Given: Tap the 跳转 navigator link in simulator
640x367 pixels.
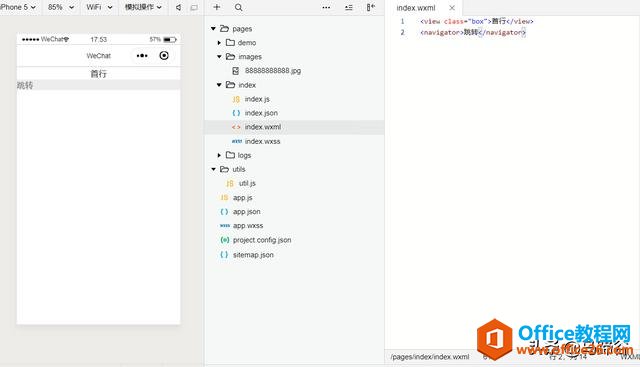Looking at the screenshot, I should (25, 85).
